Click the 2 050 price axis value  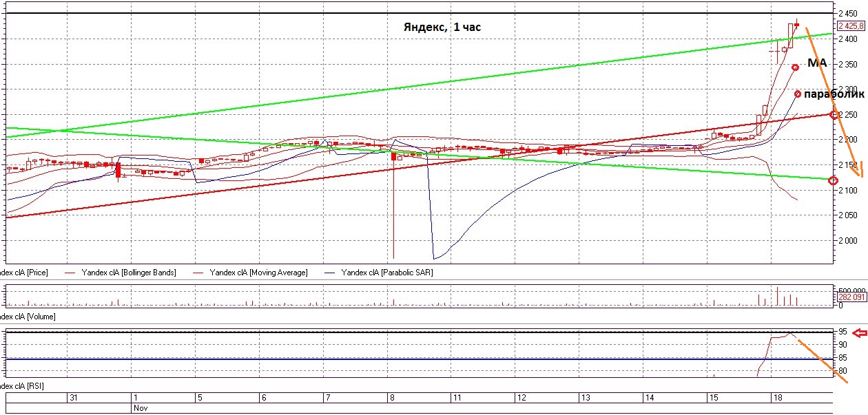point(848,215)
